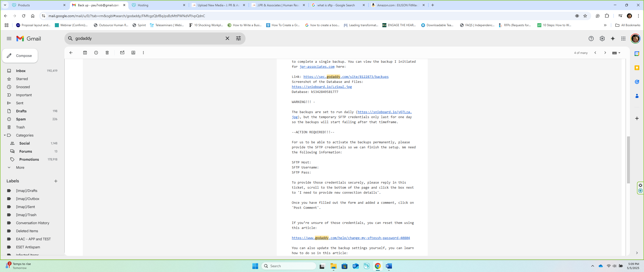Open the snipboard LzSxwZ.jpg screenshot link

tap(322, 87)
